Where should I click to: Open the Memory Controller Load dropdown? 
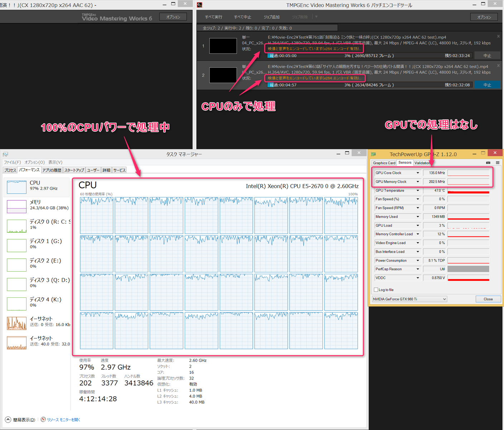point(417,234)
